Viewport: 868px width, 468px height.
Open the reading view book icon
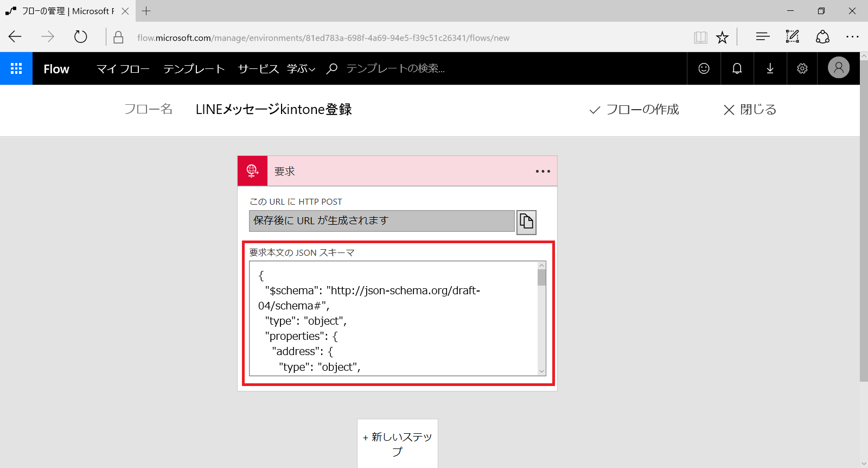click(x=700, y=37)
